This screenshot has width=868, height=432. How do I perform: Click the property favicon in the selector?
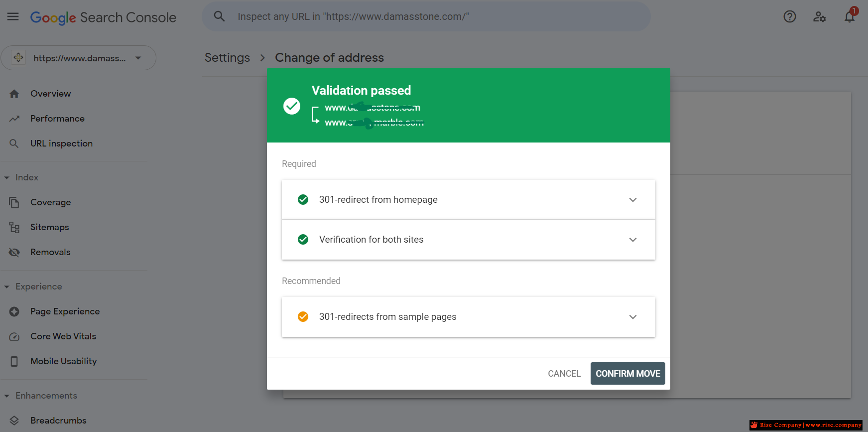click(18, 58)
